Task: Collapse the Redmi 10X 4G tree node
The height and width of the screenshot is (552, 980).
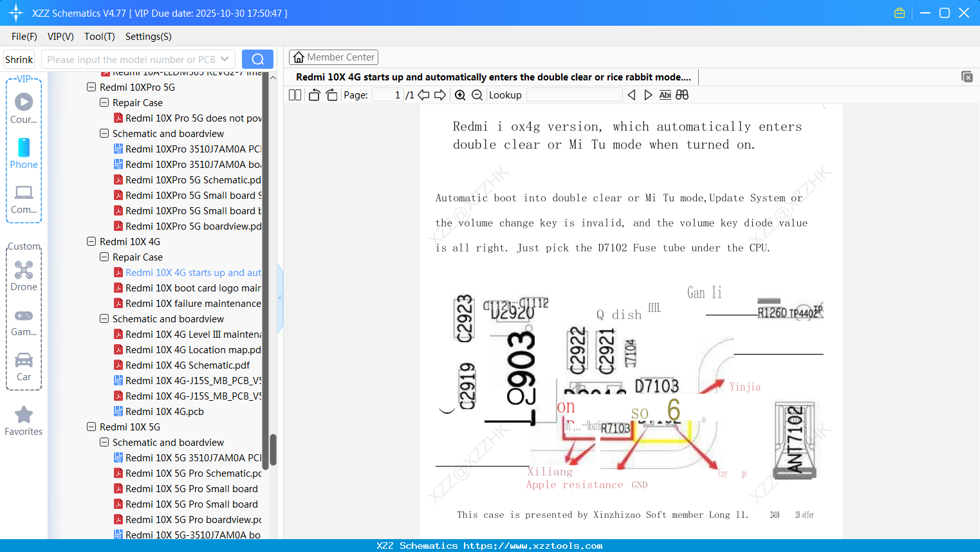Action: (x=91, y=241)
